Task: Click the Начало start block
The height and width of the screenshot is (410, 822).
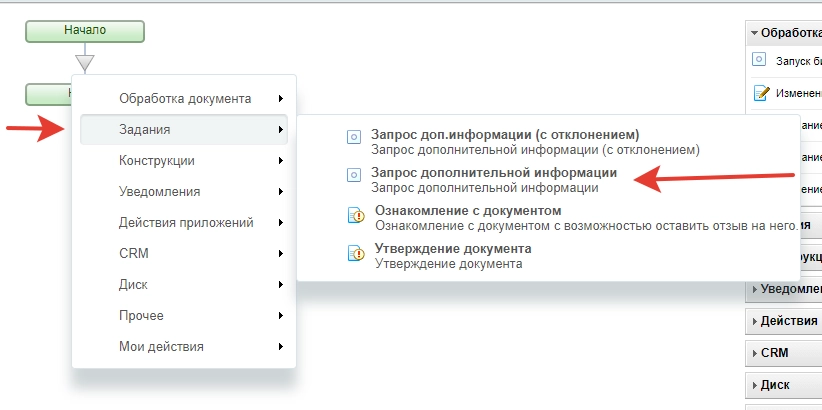Action: (x=85, y=31)
